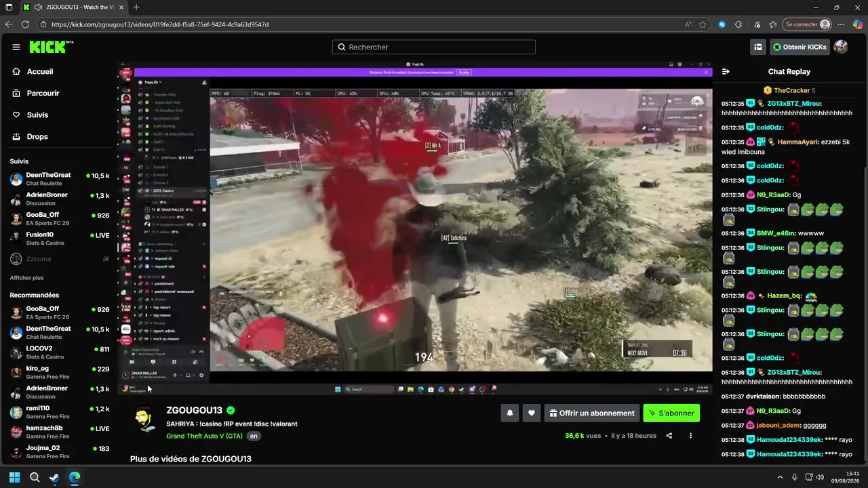Follow ZGOUGOU13 with the heart button
The width and height of the screenshot is (868, 488).
[x=532, y=413]
